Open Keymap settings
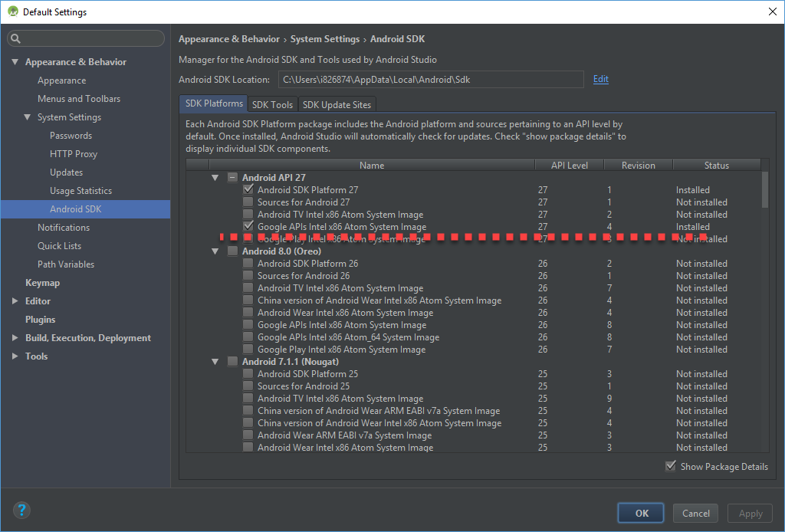 [x=43, y=282]
